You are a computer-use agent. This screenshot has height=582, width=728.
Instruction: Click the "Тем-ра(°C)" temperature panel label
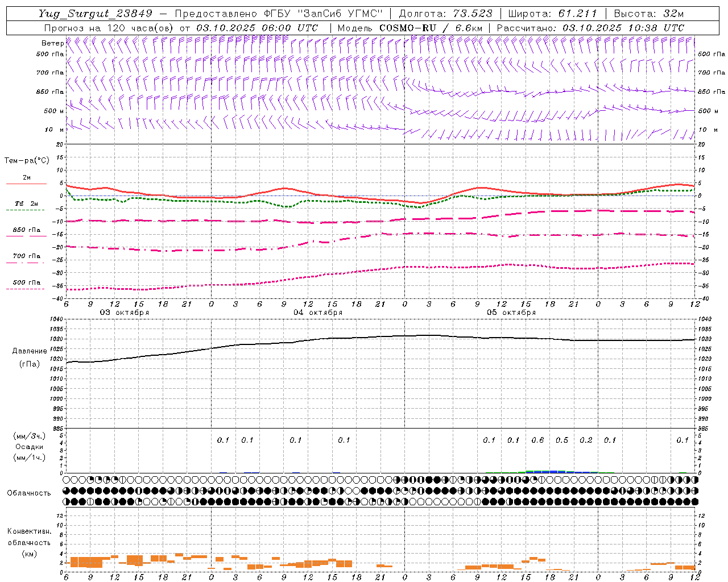(27, 161)
